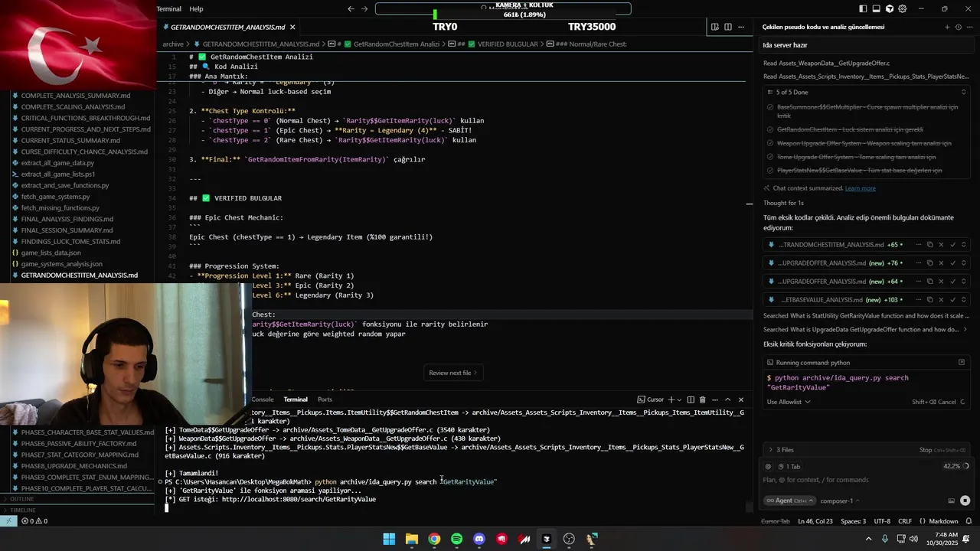Screen dimensions: 980x551
Task: Open Windows Start menu
Action: [389, 539]
